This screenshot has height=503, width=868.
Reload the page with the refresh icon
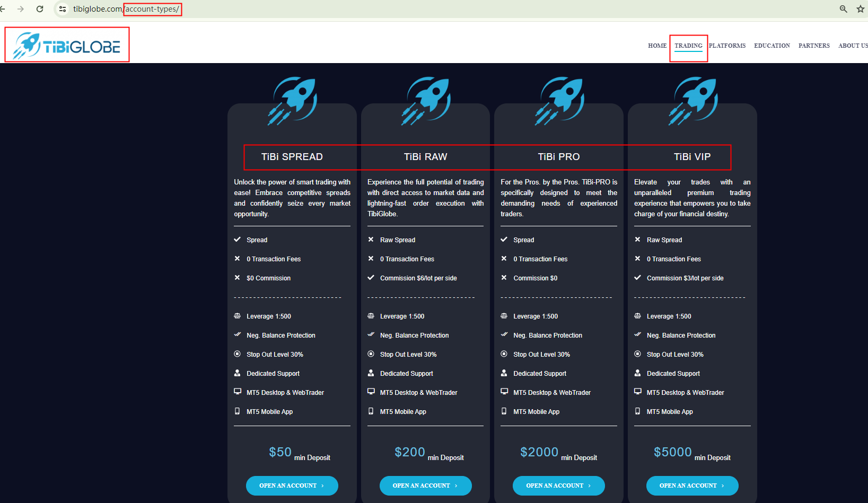pos(40,9)
